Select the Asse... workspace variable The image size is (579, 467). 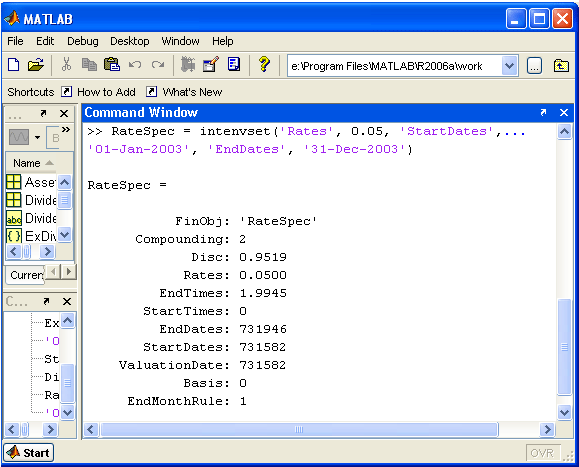(x=31, y=182)
